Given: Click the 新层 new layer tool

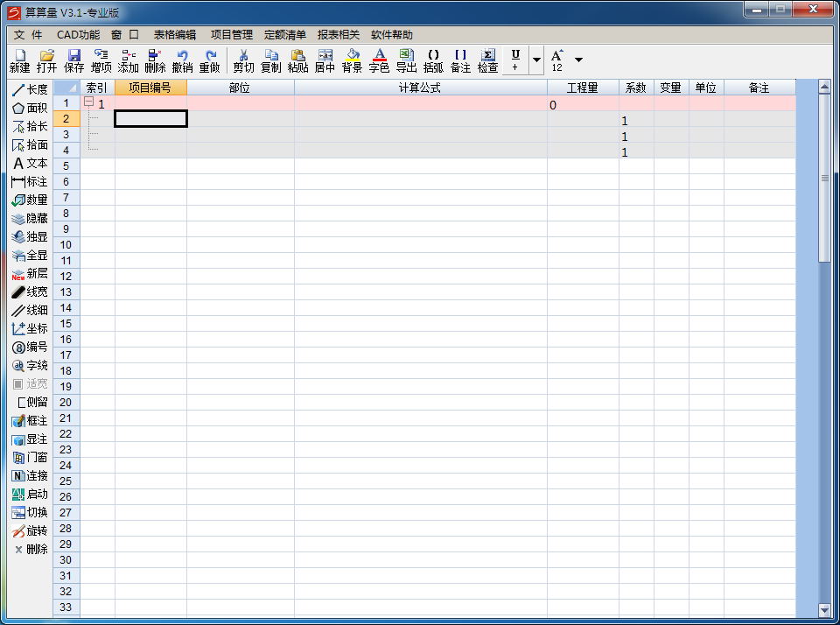Looking at the screenshot, I should (x=30, y=273).
